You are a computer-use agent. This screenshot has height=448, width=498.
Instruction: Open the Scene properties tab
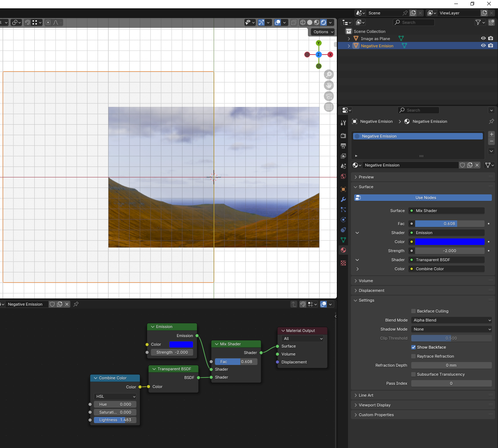pyautogui.click(x=343, y=166)
